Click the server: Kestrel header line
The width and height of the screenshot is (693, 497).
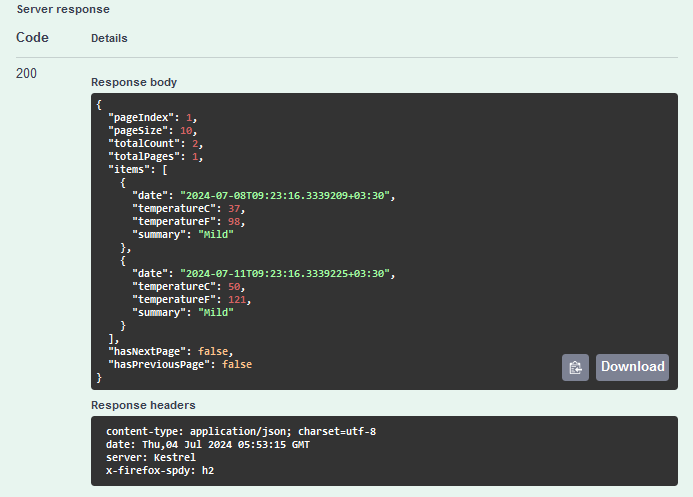coord(151,458)
